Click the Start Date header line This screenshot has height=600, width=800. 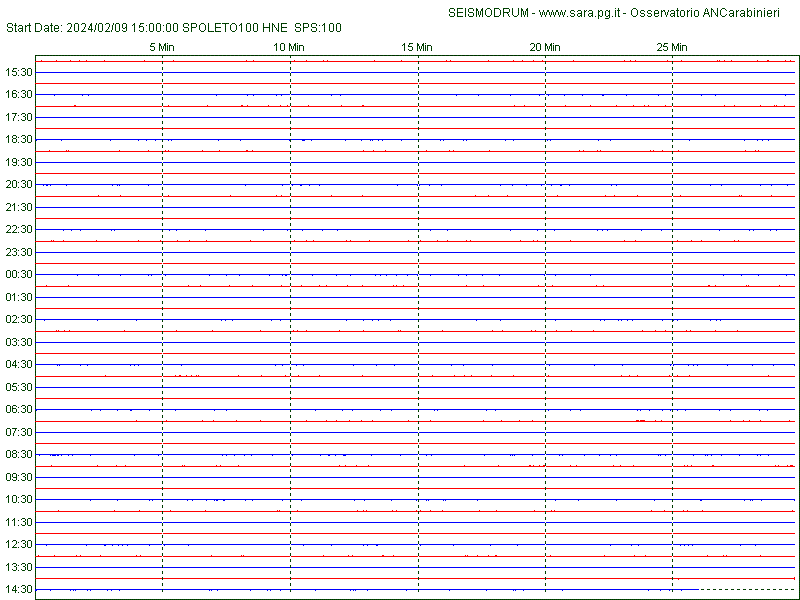pyautogui.click(x=173, y=28)
